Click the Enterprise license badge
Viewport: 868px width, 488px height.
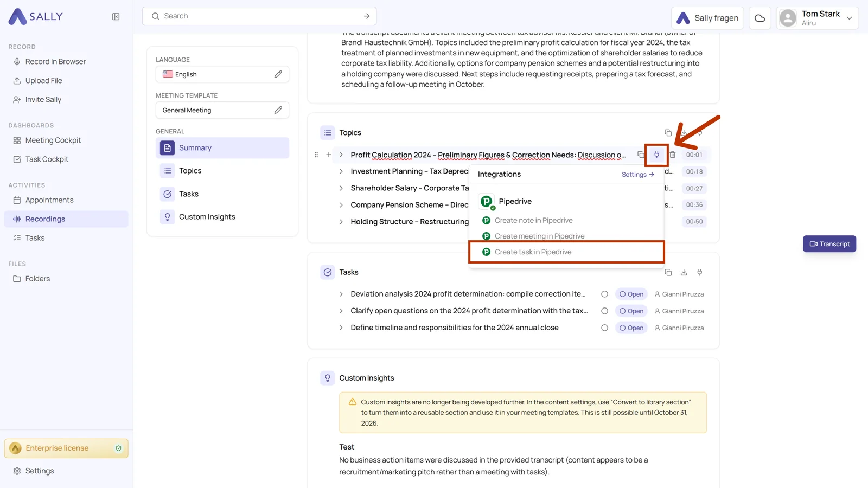(66, 448)
